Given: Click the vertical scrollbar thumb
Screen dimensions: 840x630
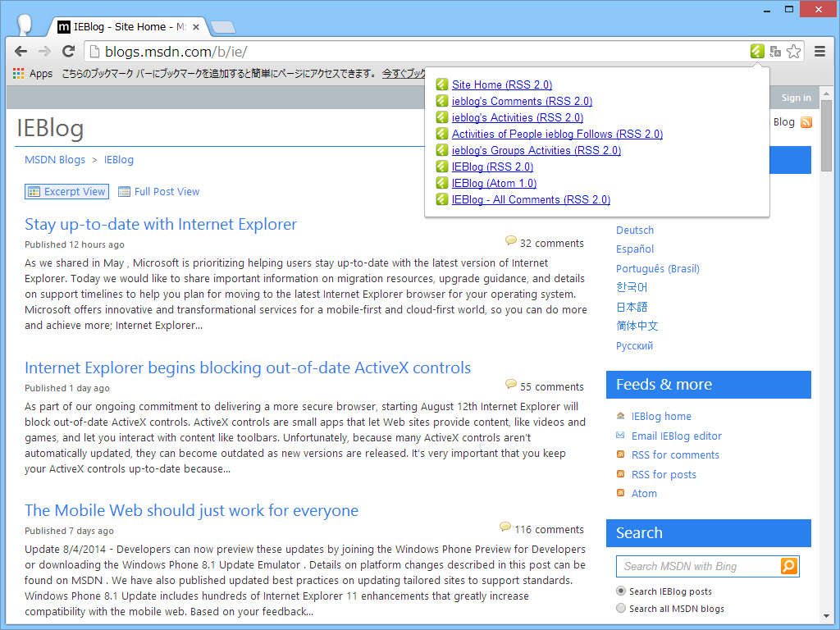Looking at the screenshot, I should click(827, 136).
